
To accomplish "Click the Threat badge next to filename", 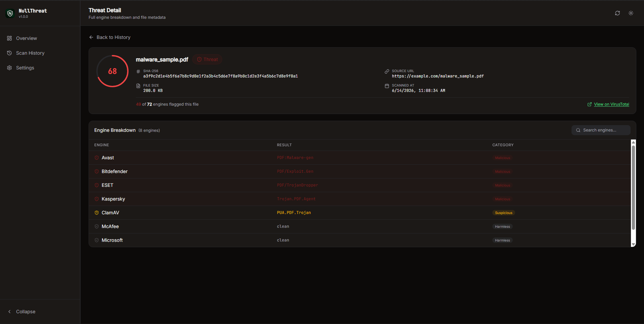I will [x=207, y=59].
